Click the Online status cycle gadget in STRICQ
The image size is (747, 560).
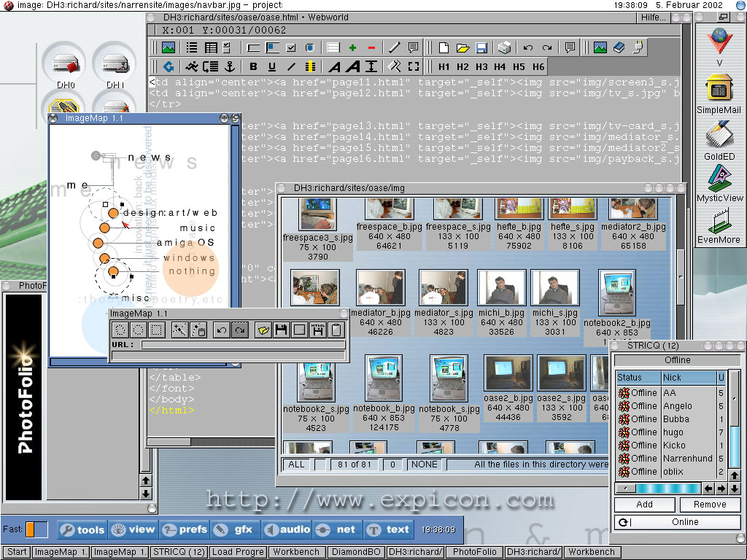[676, 522]
